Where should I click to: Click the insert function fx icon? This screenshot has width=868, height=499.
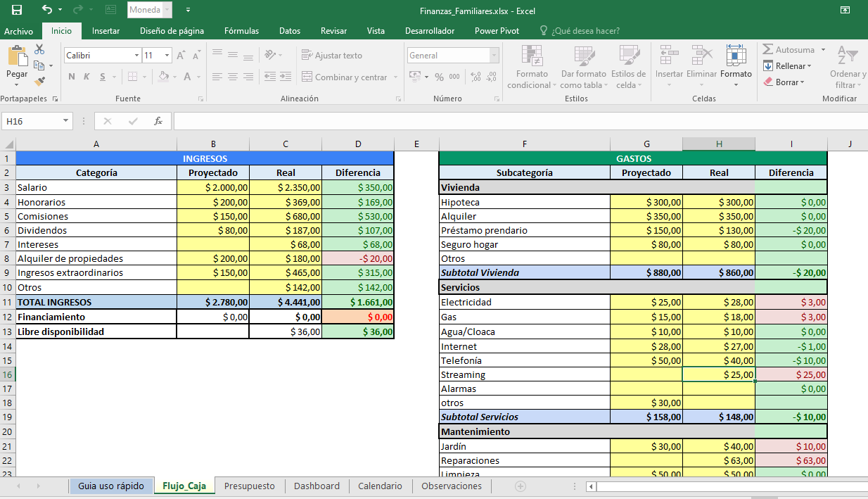(158, 121)
